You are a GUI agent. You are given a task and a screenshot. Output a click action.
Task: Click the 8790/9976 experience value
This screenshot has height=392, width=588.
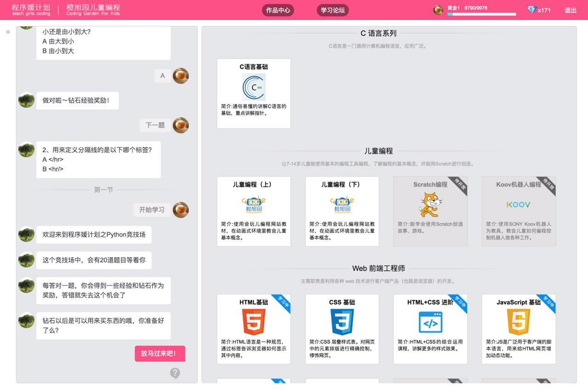click(x=476, y=8)
